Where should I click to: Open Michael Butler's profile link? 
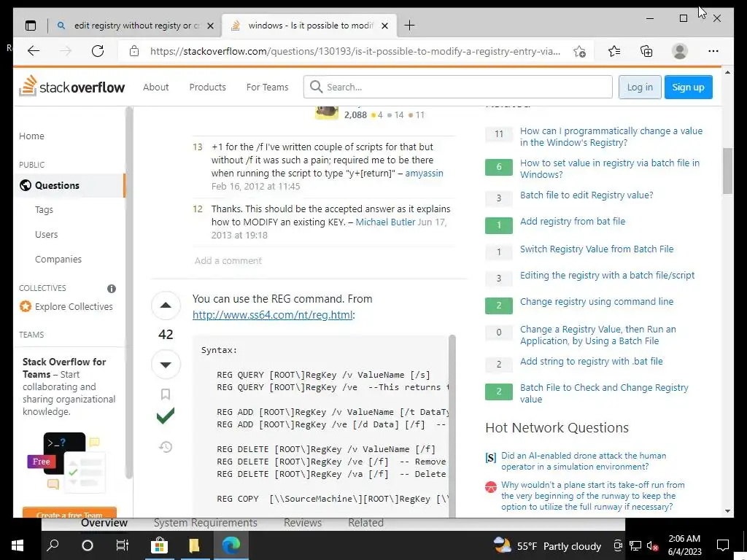(x=385, y=222)
